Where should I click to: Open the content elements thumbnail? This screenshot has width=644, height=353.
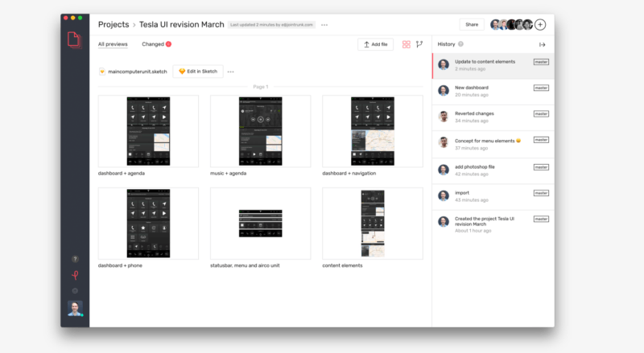[373, 224]
